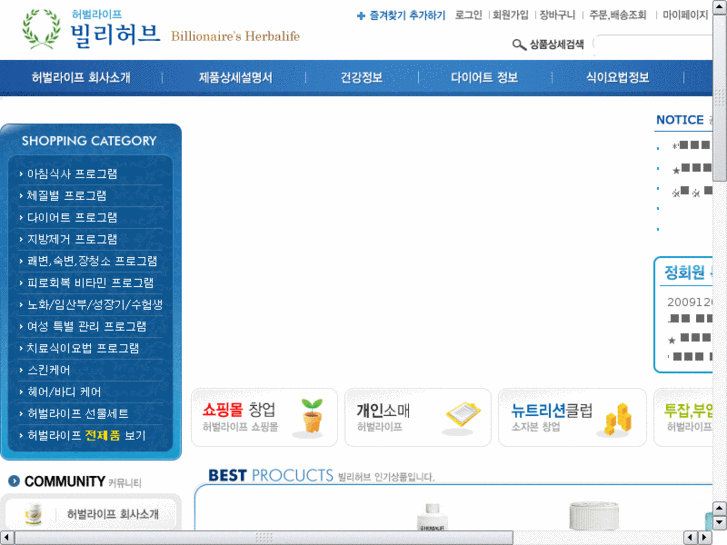This screenshot has height=545, width=727.
Task: Open the 헤어/바디 케어 category
Action: 64,392
